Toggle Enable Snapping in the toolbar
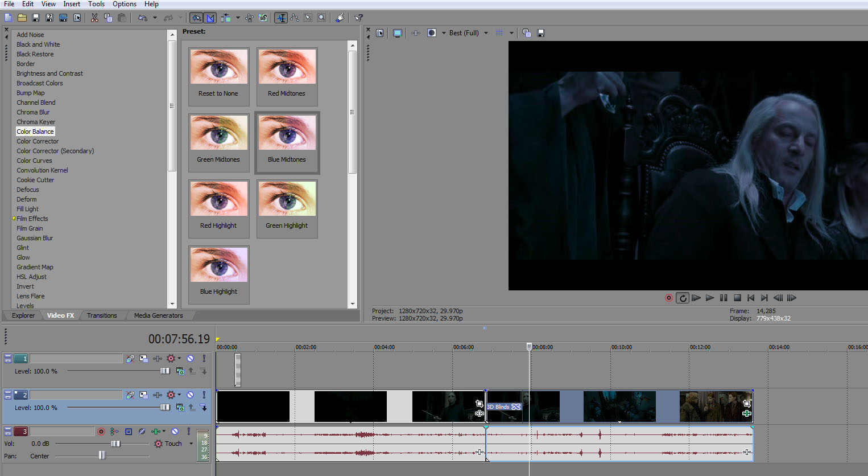Screen dimensions: 868x476 [196, 18]
